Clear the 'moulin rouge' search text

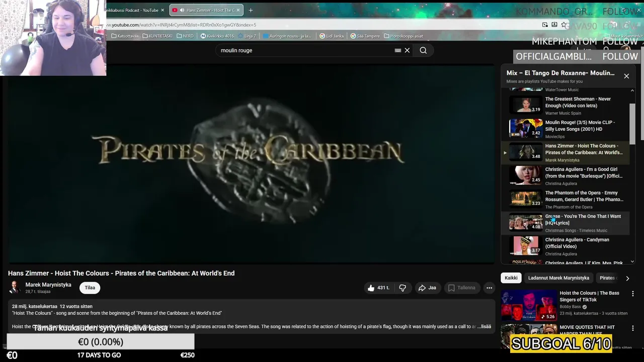[x=407, y=50]
